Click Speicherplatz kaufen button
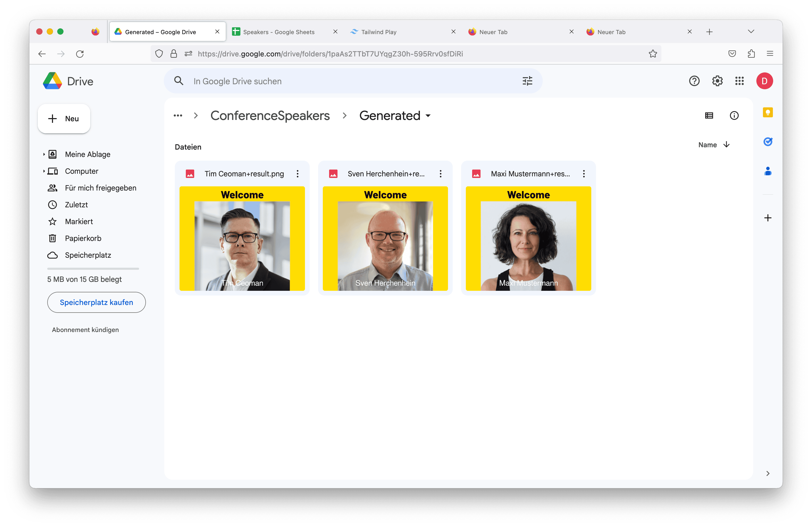 click(96, 302)
